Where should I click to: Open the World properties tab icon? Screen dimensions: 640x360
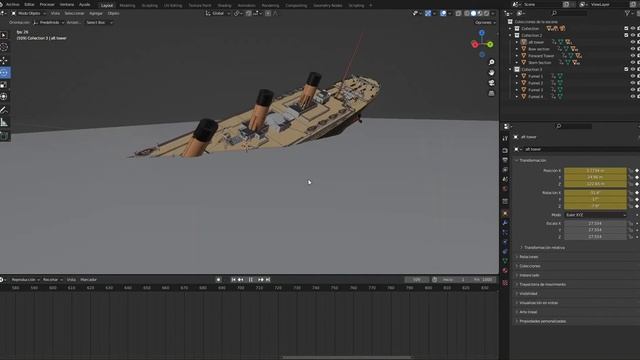pyautogui.click(x=505, y=189)
